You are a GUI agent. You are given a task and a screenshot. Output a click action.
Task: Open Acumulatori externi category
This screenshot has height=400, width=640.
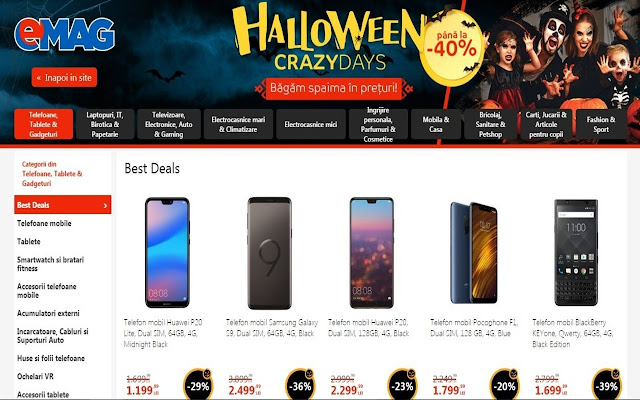48,313
